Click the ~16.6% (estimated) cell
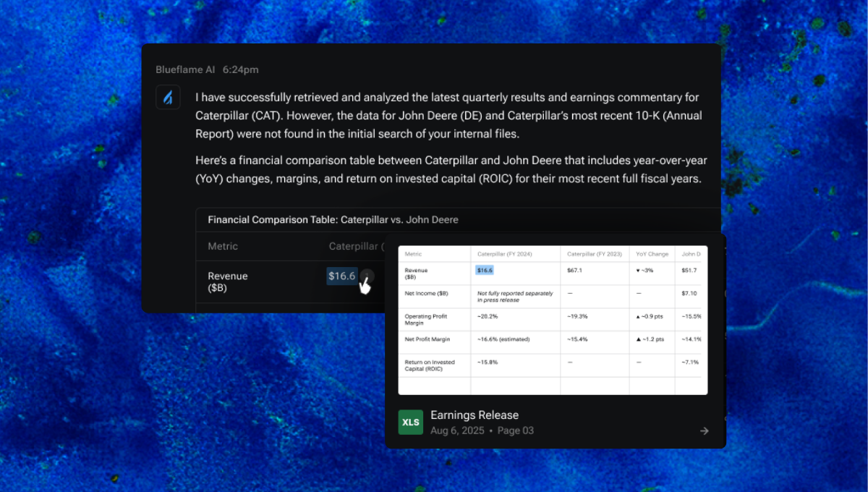The width and height of the screenshot is (868, 492). tap(503, 339)
